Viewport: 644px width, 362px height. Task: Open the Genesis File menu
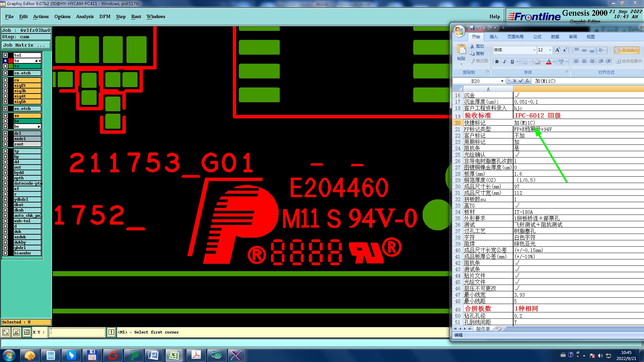click(x=9, y=16)
